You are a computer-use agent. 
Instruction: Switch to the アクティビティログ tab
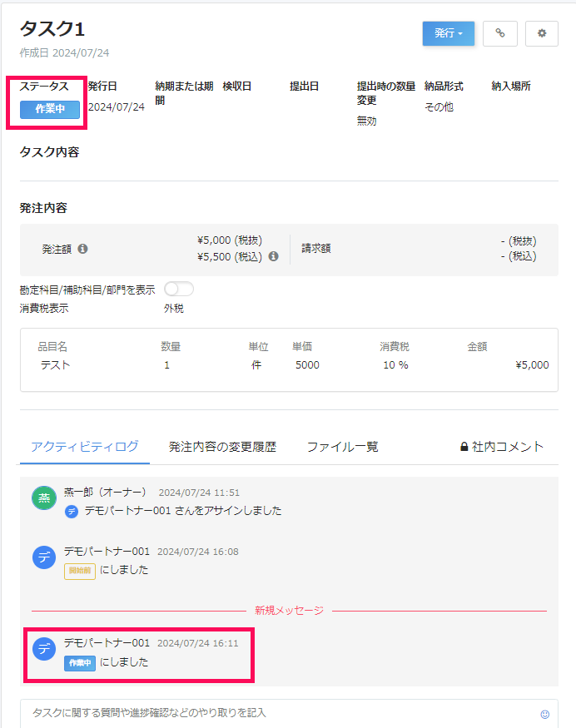(x=85, y=447)
